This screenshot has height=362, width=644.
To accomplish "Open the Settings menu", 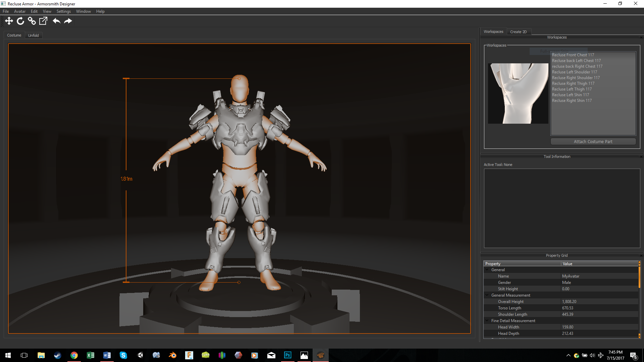I will coord(64,11).
